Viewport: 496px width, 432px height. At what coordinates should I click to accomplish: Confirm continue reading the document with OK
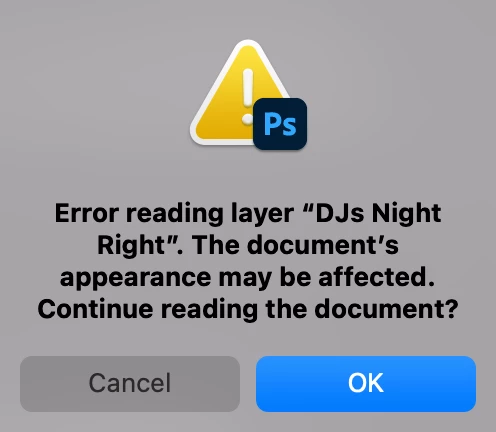click(366, 384)
